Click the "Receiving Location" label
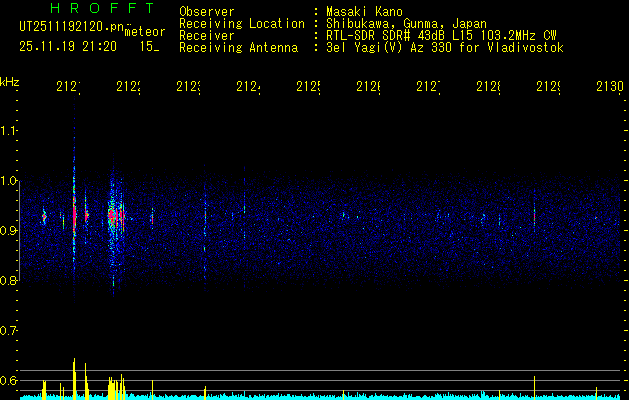629x400 pixels. [x=242, y=24]
